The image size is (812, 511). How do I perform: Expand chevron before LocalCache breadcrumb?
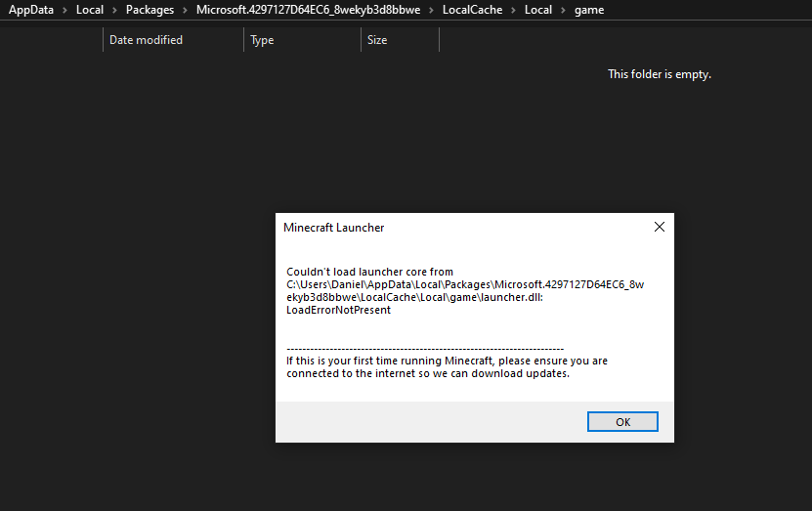tap(431, 10)
